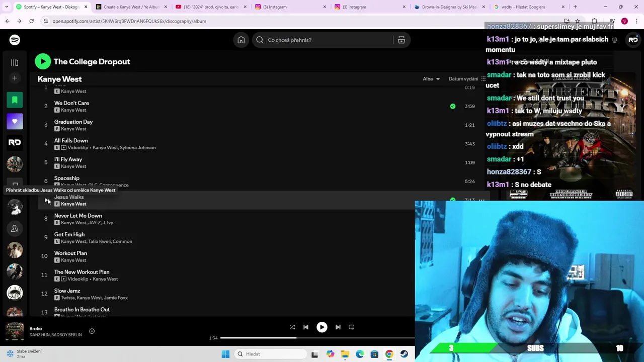Open the Browse icon in search bar

401,40
